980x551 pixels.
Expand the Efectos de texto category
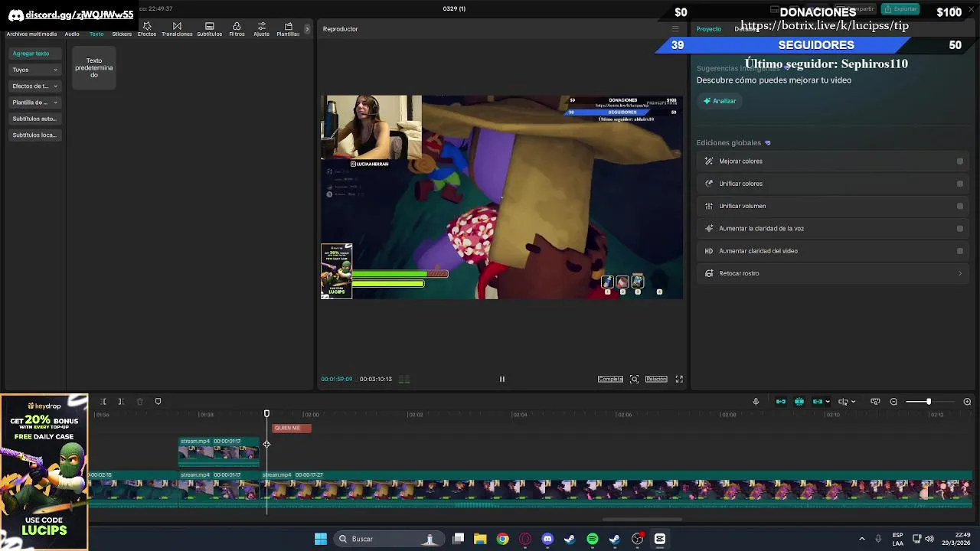coord(34,86)
